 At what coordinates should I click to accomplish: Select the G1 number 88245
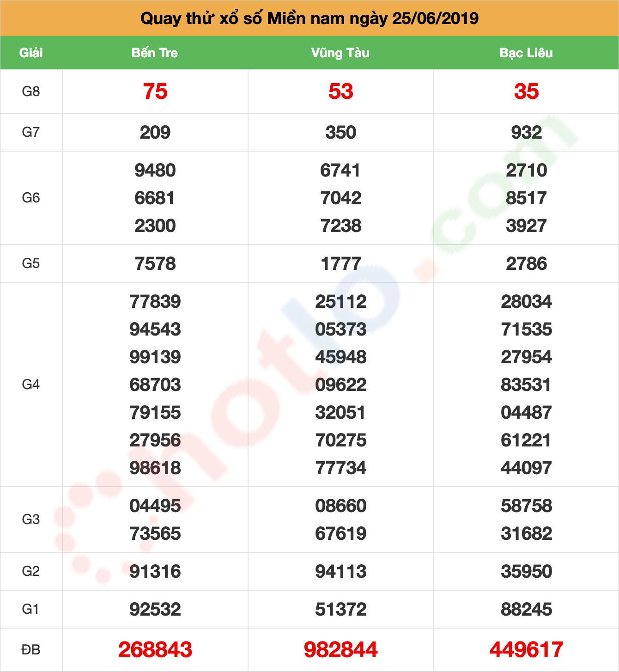[527, 610]
